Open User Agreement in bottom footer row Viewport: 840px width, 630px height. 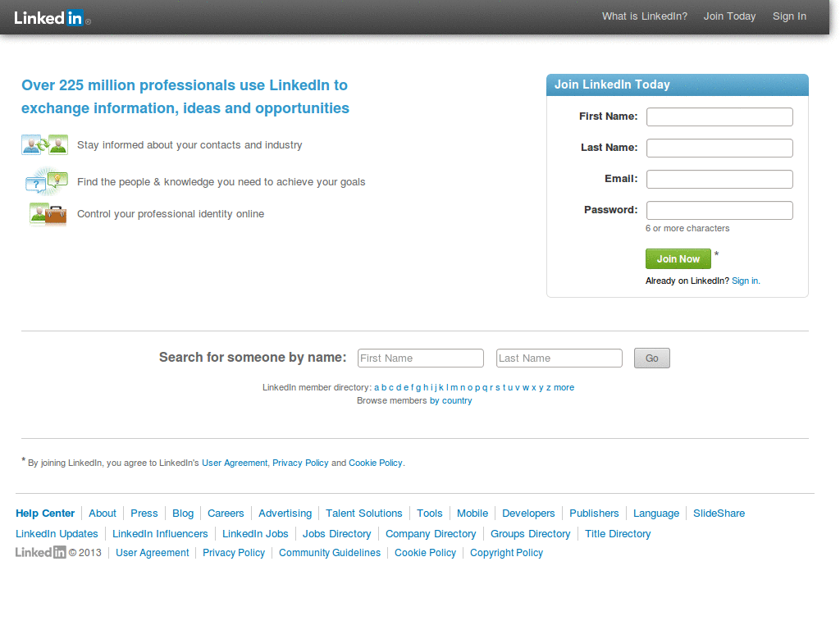152,552
